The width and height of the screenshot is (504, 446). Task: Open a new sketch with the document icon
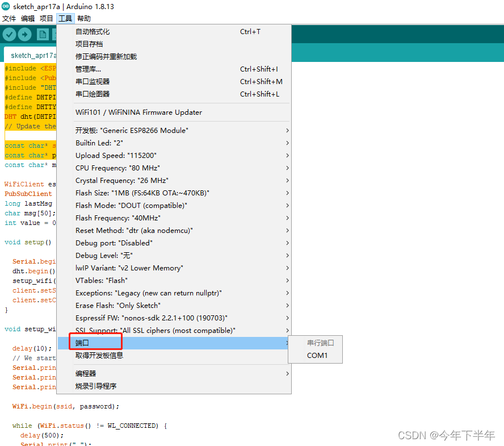(43, 34)
